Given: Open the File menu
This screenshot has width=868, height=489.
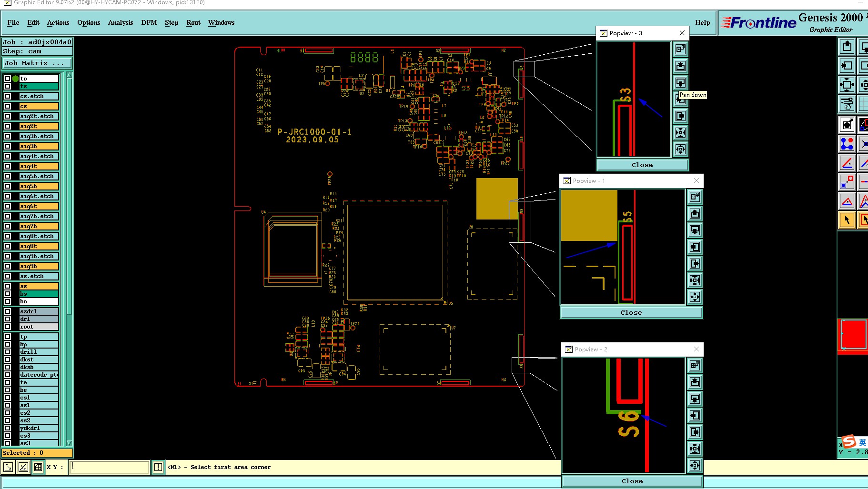Looking at the screenshot, I should [13, 22].
